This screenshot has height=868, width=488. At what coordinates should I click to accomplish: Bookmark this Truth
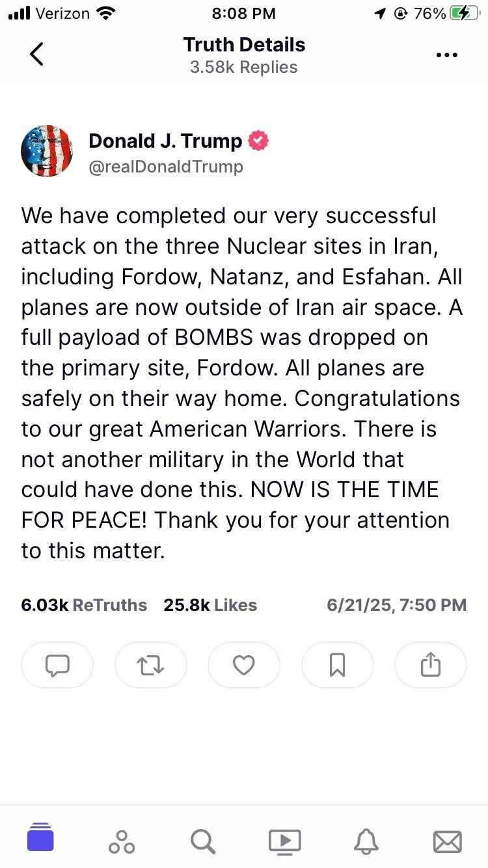click(x=337, y=665)
